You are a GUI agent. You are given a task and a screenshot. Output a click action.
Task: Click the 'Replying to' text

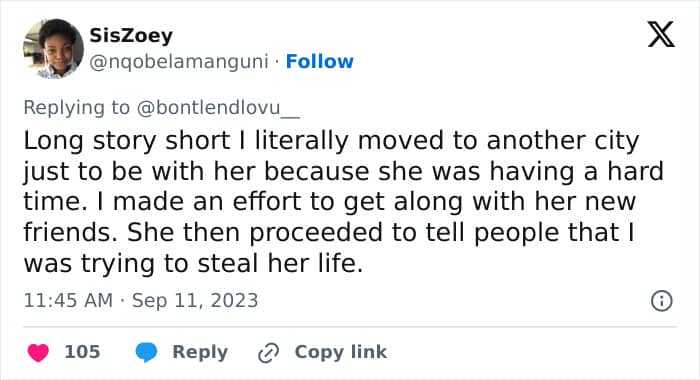(x=76, y=108)
